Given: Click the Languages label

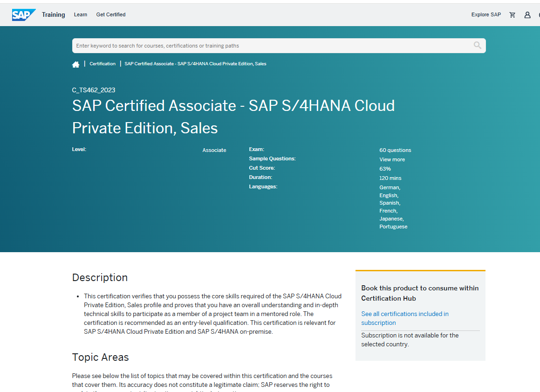Looking at the screenshot, I should (263, 186).
